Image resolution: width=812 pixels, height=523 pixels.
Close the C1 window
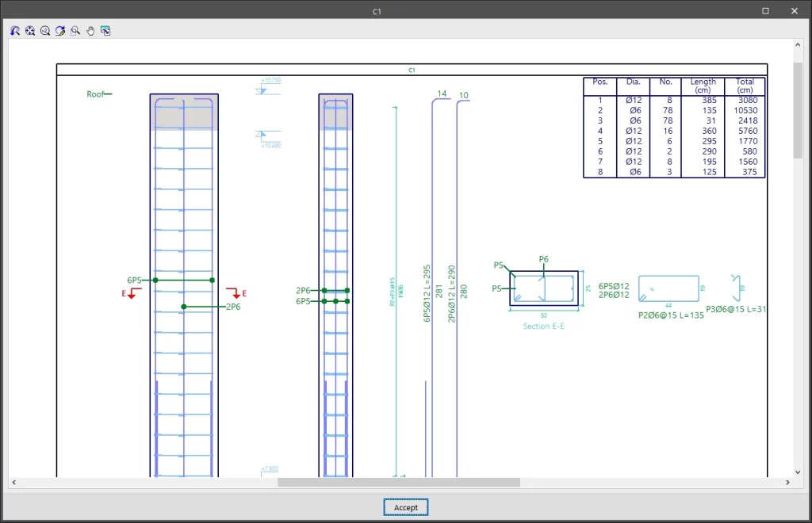pyautogui.click(x=795, y=11)
